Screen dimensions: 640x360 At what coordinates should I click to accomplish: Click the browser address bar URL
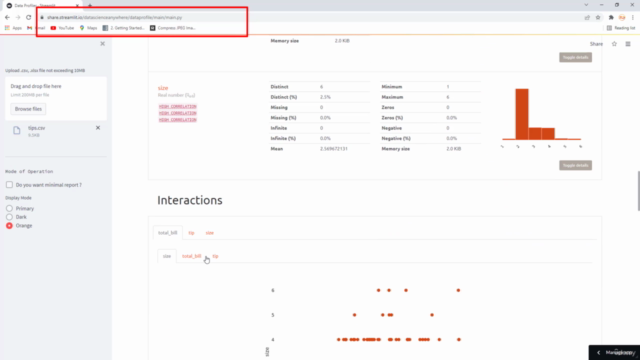115,18
